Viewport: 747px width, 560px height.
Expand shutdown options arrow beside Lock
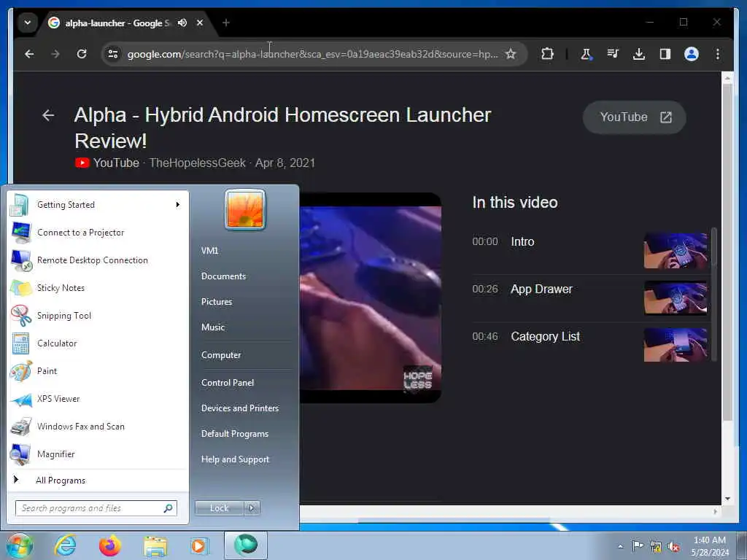252,508
